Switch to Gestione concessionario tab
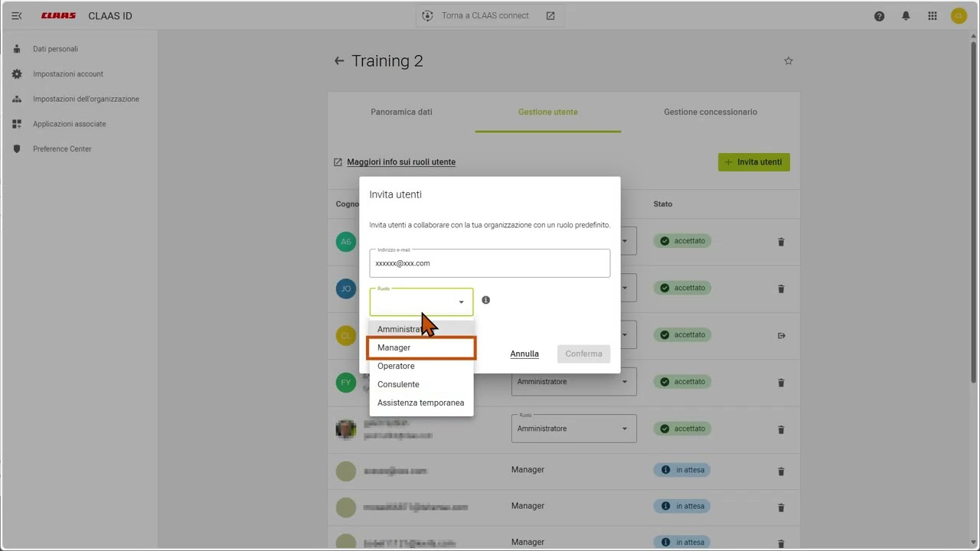 (710, 112)
